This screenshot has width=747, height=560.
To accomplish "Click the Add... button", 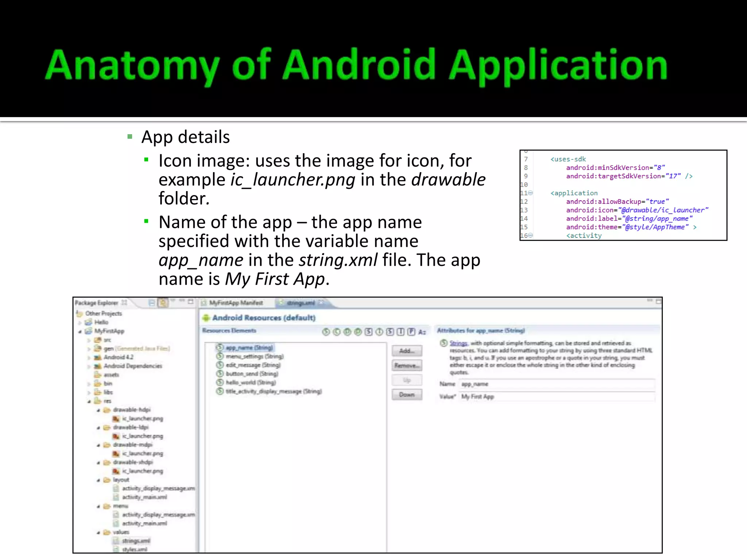I will pos(407,351).
